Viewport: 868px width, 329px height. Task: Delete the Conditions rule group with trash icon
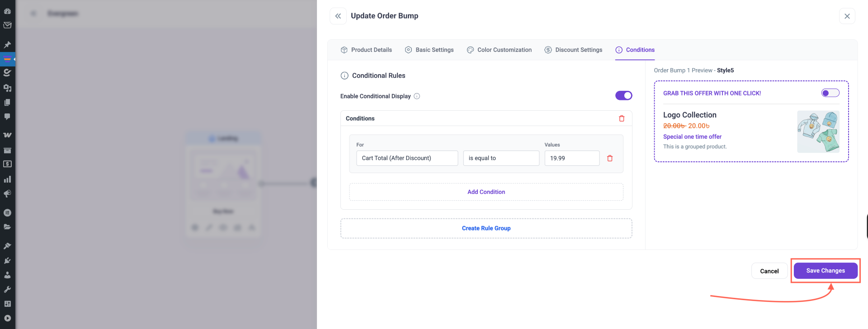(622, 118)
